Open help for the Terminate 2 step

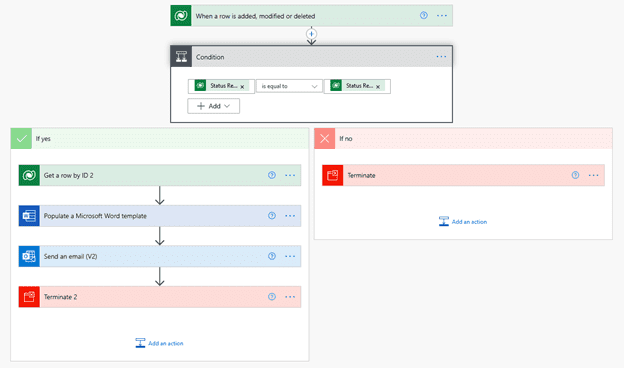point(272,297)
